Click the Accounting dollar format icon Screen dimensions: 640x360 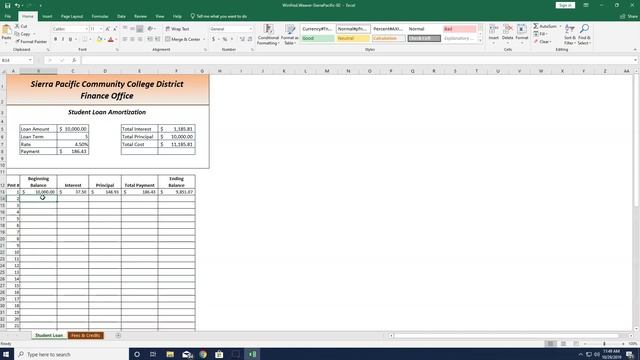tap(213, 39)
